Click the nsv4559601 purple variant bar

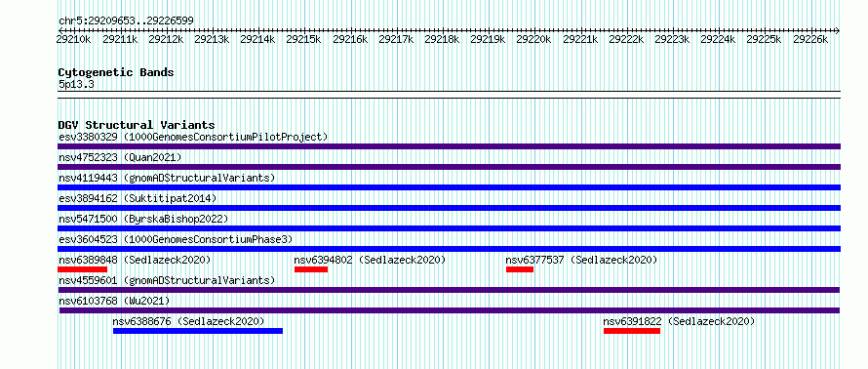(x=449, y=290)
